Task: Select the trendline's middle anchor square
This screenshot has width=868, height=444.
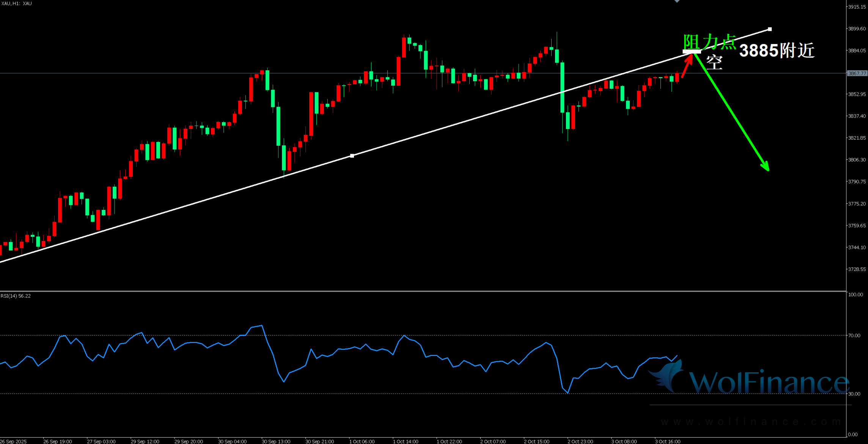Action: coord(352,156)
